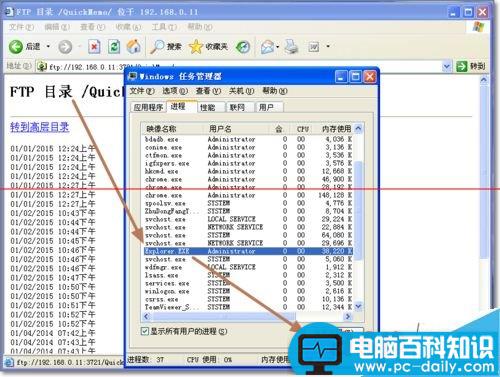Open Task Manager 帮助 menu
Viewport: 500px width, 377px height.
(x=275, y=91)
